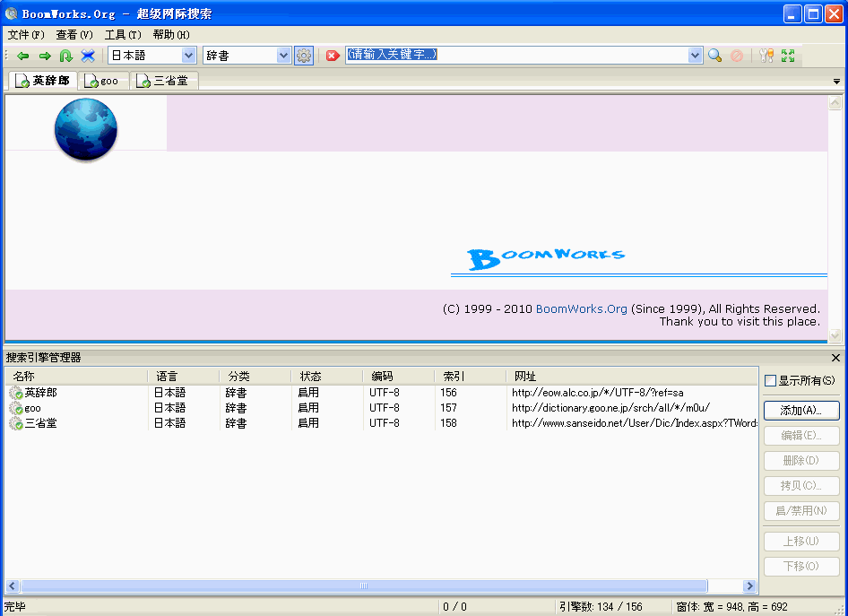Screen dimensions: 848x616
Task: Click the globe logo in page
Action: [x=86, y=129]
